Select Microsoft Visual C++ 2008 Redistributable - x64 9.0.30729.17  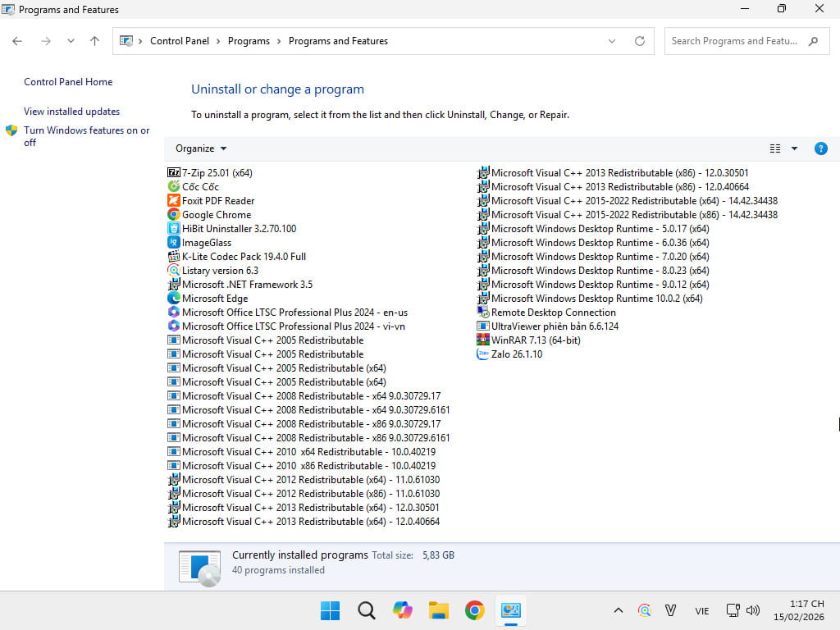click(304, 396)
